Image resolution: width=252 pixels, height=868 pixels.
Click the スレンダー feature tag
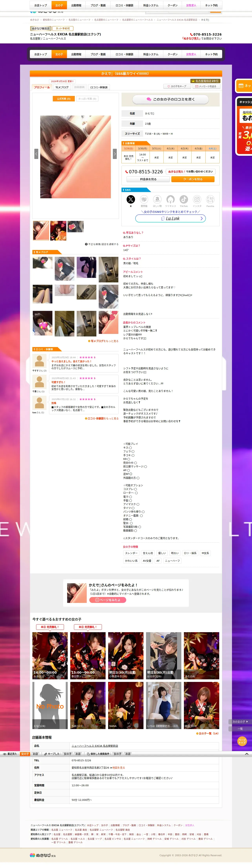[131, 553]
